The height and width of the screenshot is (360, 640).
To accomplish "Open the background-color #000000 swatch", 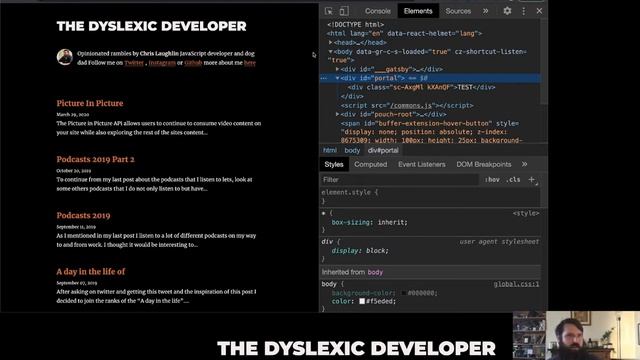I will pos(403,293).
